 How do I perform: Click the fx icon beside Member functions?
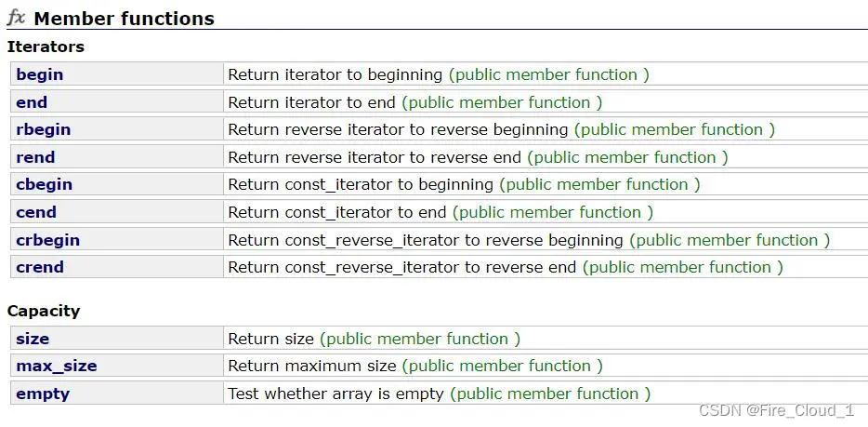[16, 18]
